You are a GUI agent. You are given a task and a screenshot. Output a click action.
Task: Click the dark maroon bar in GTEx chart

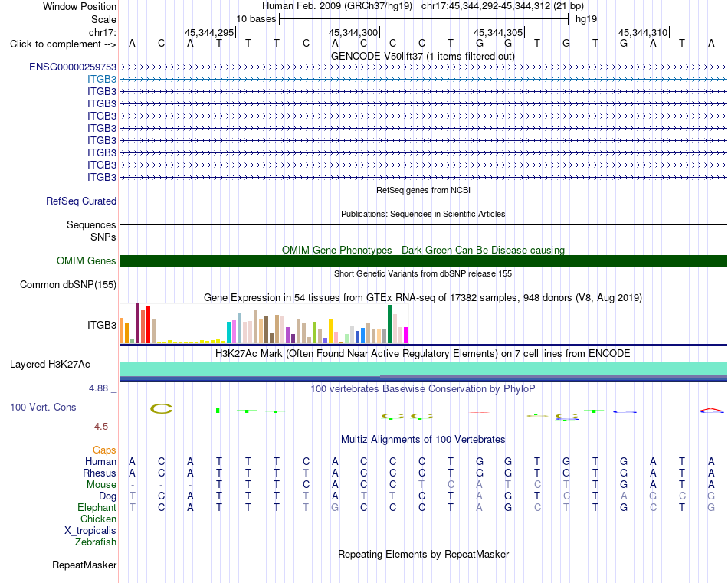(137, 323)
